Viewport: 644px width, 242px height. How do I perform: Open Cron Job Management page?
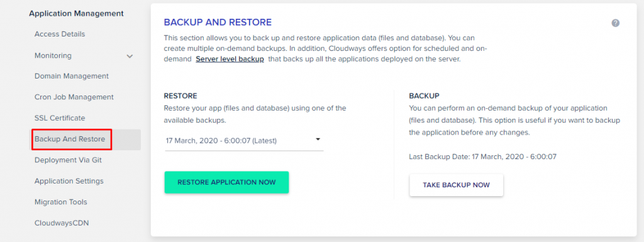pos(74,97)
